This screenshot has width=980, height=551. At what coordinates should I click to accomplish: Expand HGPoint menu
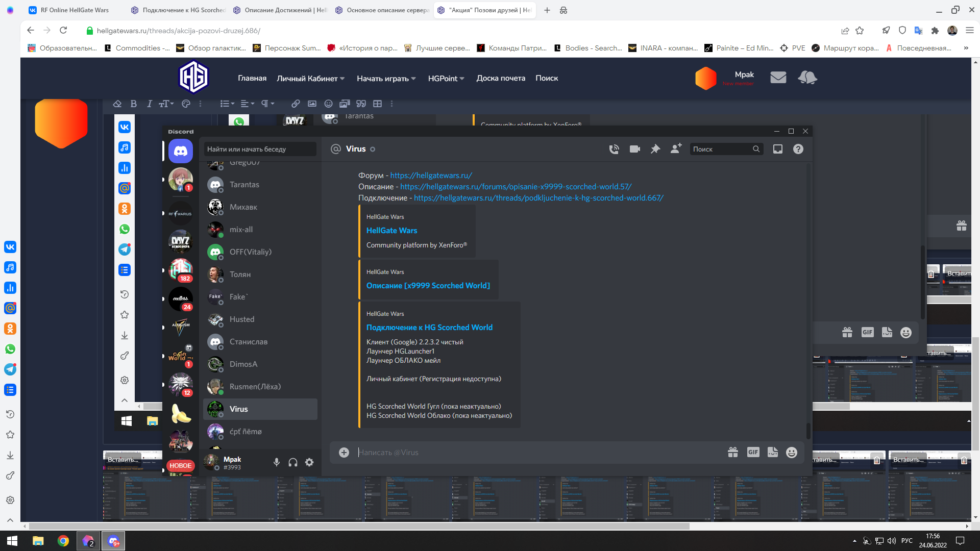(446, 79)
